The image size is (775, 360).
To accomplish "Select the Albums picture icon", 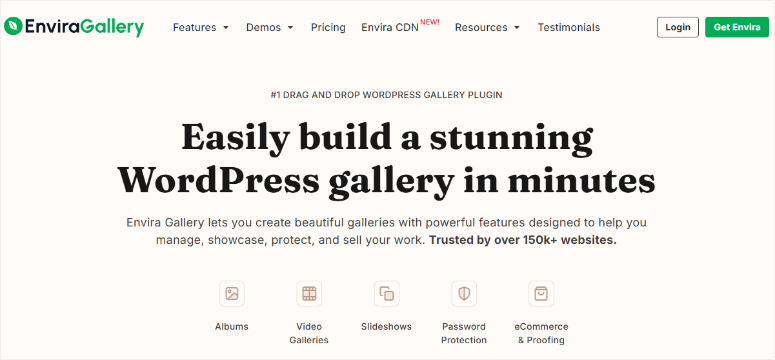I will pyautogui.click(x=232, y=293).
